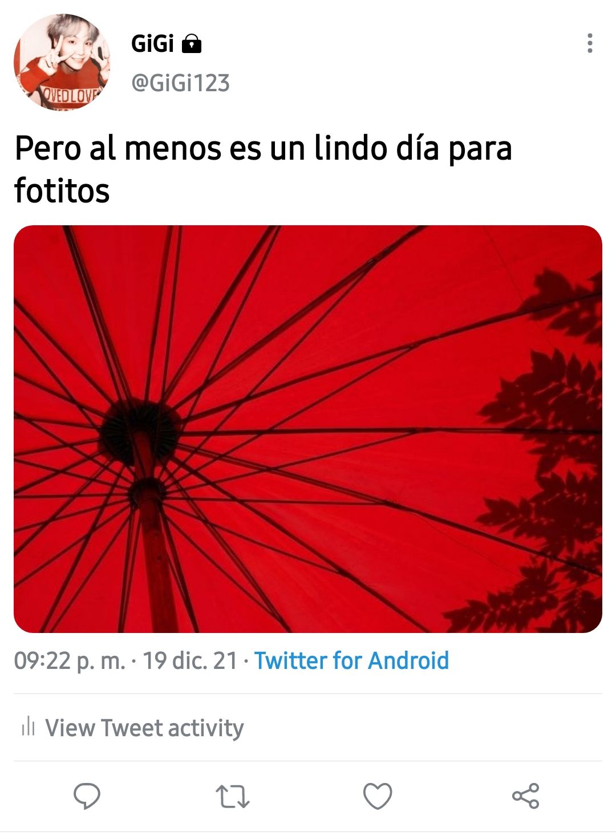The height and width of the screenshot is (840, 616).
Task: Click the 09:22 p. m. timestamp
Action: click(70, 661)
